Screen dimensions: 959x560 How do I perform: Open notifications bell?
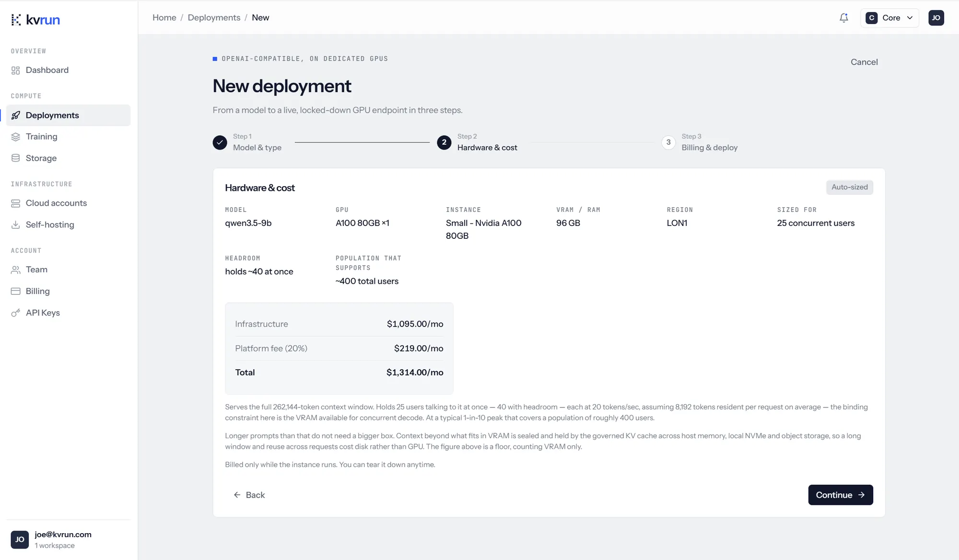(x=844, y=18)
